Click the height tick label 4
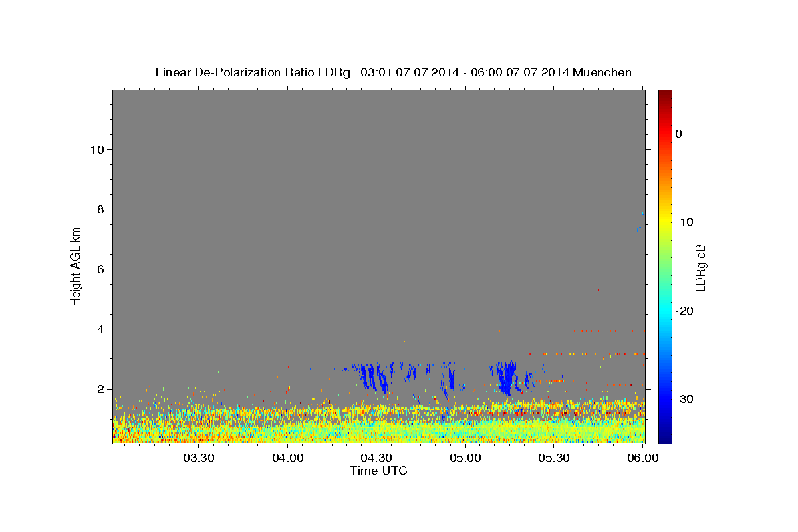Viewport: 798px width, 532px height. click(x=100, y=329)
